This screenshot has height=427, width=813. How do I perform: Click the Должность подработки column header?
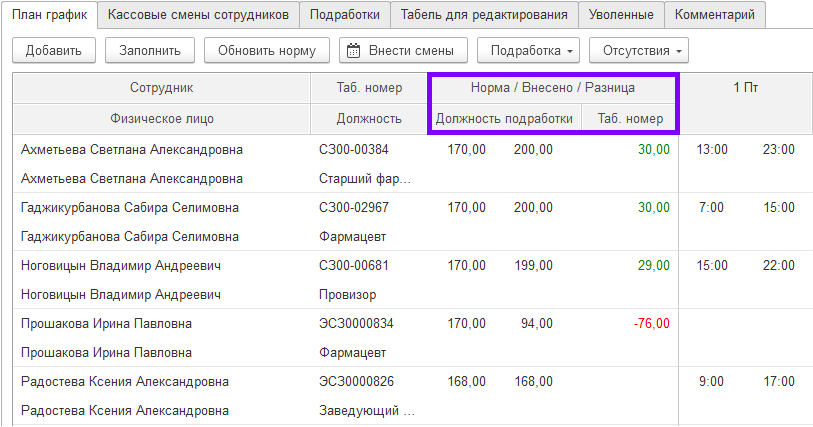504,119
